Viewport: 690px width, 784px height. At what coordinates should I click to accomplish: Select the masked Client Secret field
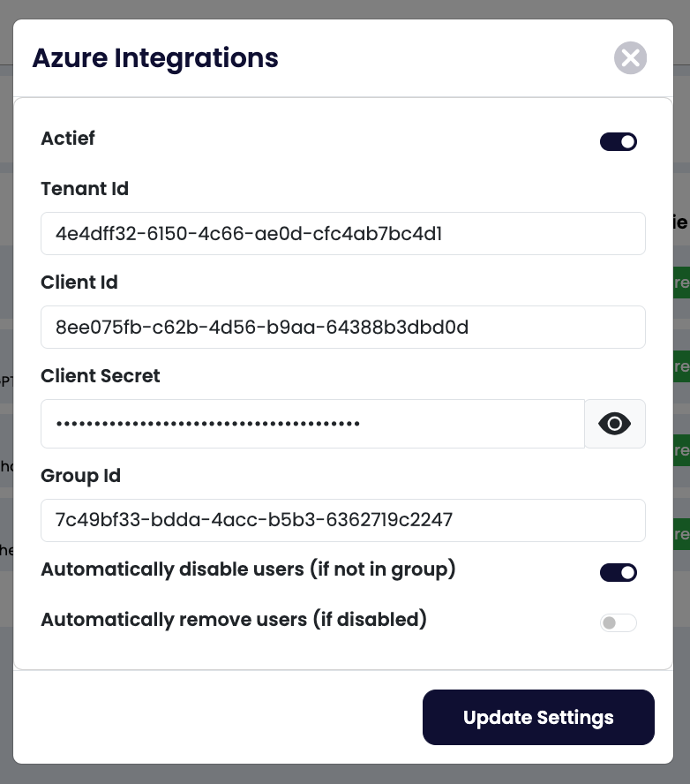click(x=312, y=424)
